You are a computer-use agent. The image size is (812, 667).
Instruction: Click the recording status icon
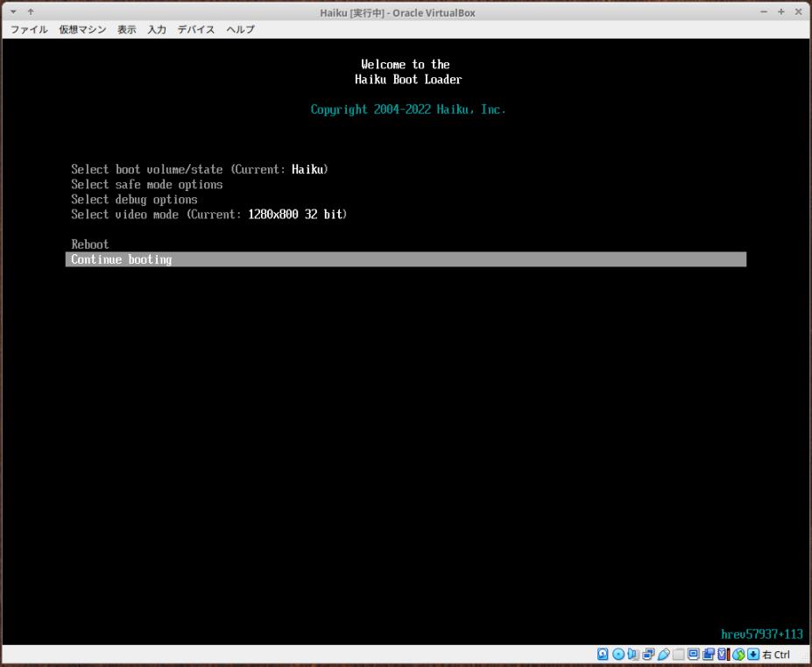pyautogui.click(x=709, y=654)
